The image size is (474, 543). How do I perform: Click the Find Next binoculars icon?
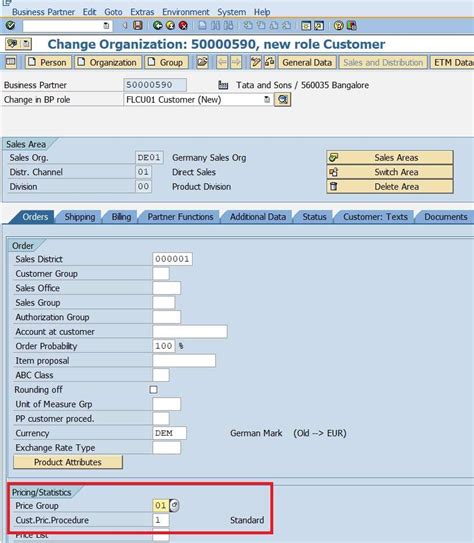[229, 26]
